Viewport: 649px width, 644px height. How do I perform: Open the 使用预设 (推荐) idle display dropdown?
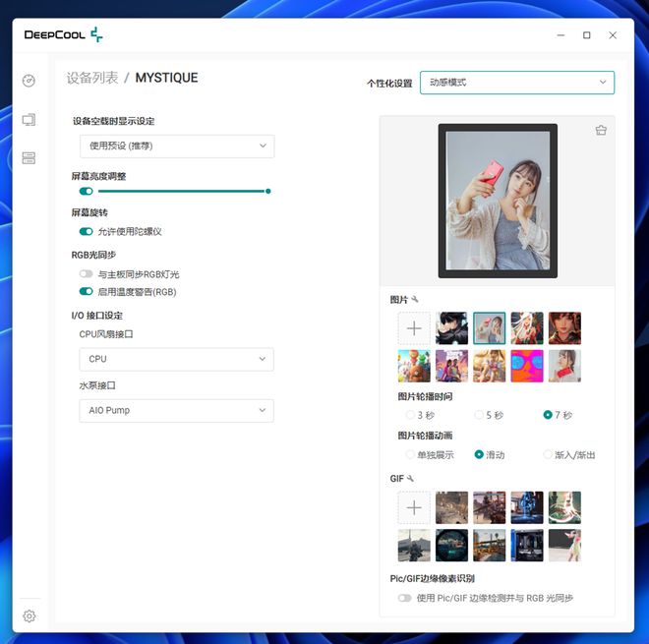point(177,146)
